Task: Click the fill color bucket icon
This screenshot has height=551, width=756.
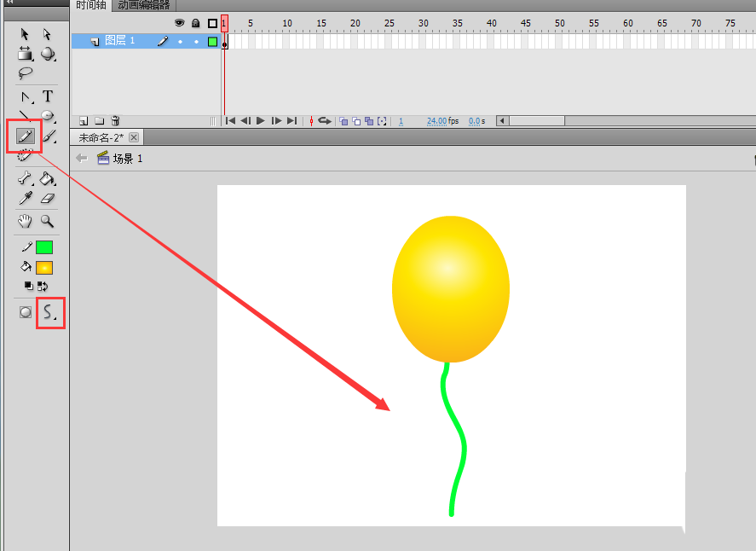Action: [26, 267]
